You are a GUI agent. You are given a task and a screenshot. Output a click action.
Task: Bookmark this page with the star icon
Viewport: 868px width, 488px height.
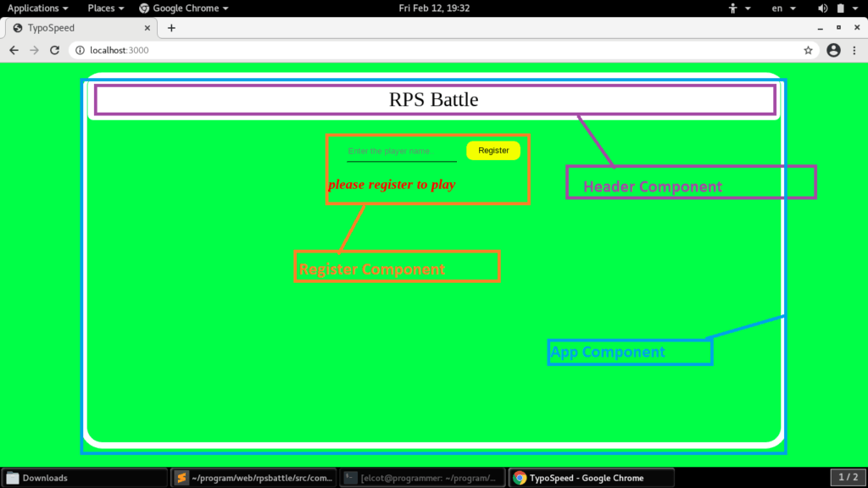click(808, 51)
